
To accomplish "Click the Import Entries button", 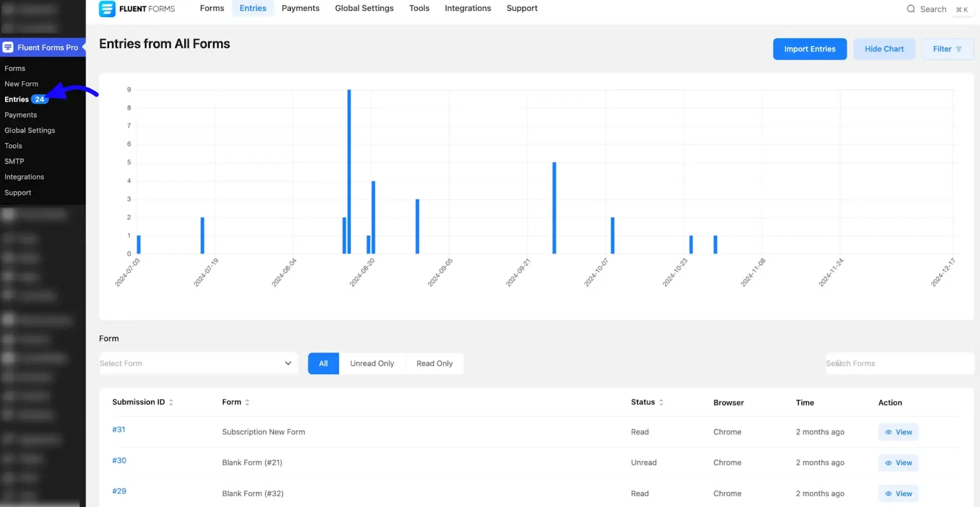I will pyautogui.click(x=810, y=49).
